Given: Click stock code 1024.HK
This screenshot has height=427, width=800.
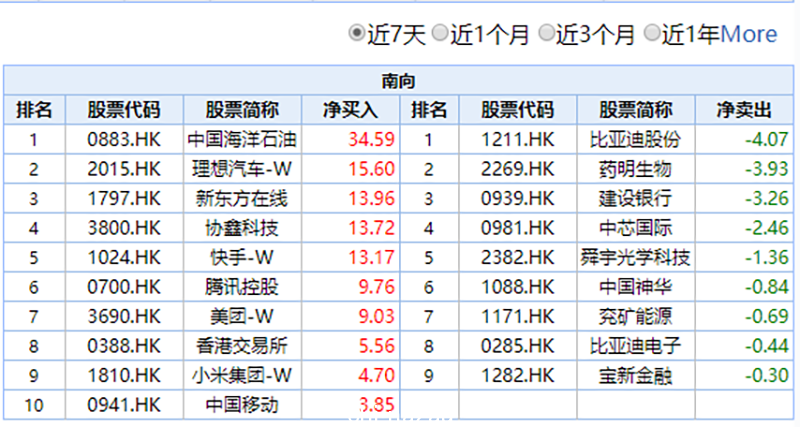Looking at the screenshot, I should pyautogui.click(x=124, y=257).
